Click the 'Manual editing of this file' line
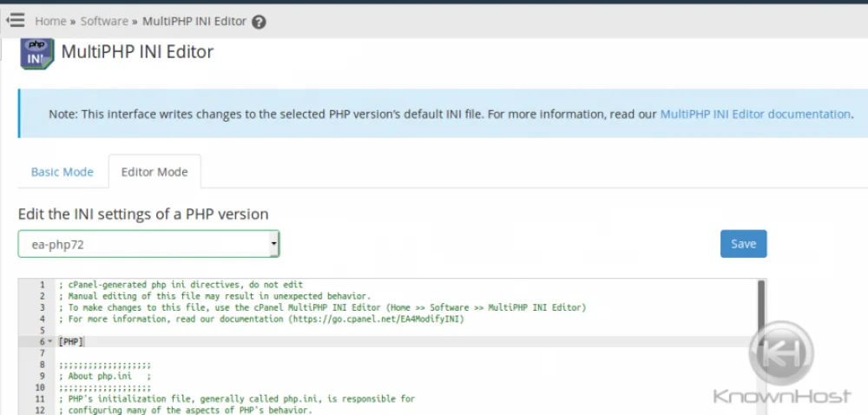The width and height of the screenshot is (868, 415). [214, 296]
